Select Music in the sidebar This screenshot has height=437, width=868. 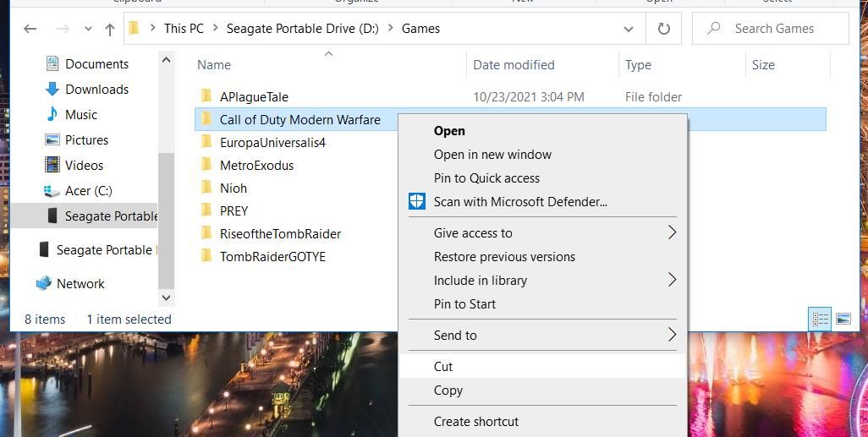81,115
